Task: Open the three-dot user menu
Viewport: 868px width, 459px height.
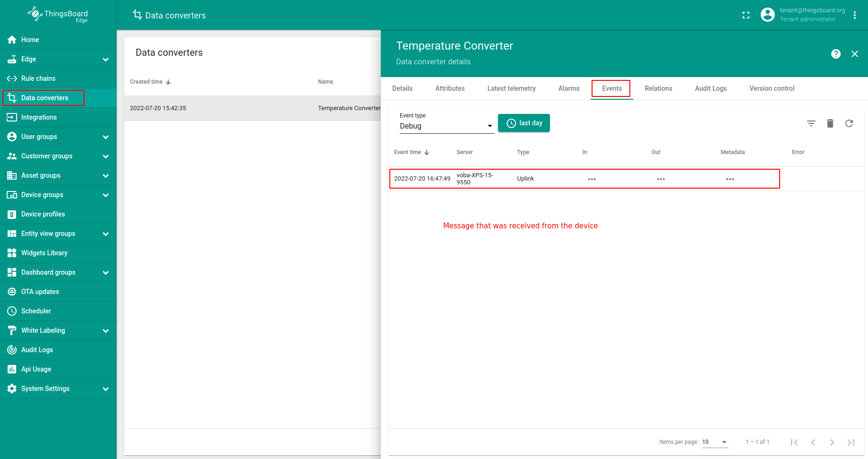Action: click(855, 15)
